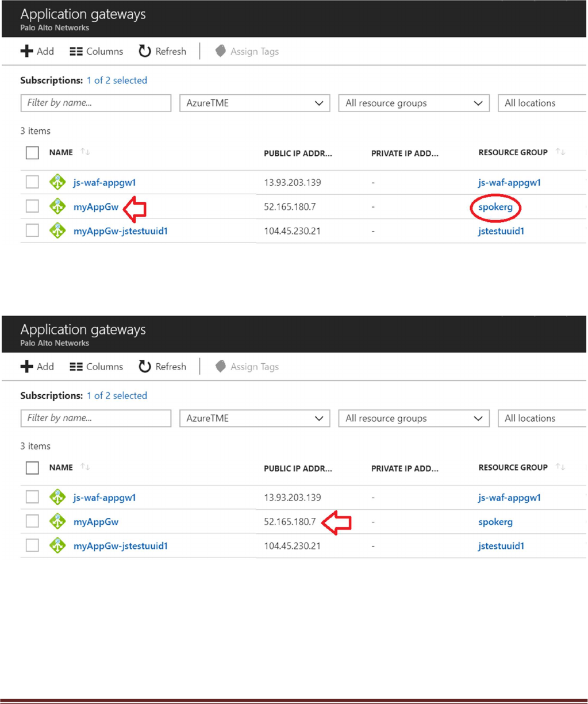Sort by RESOURCE GROUP arrows in the bottom table

[x=560, y=467]
